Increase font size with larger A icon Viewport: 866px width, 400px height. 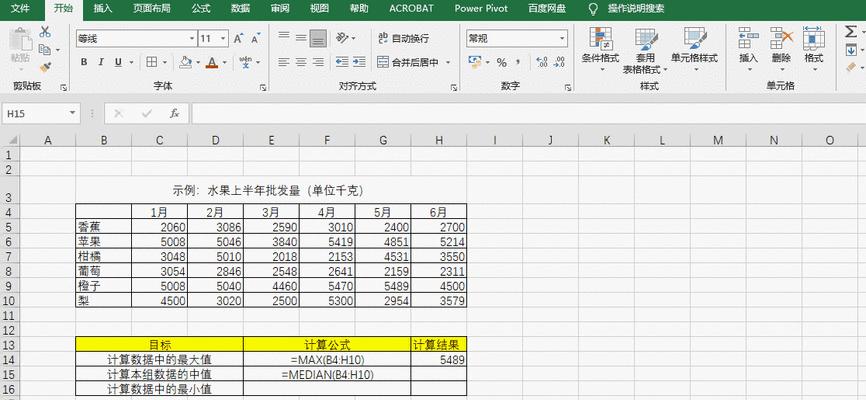click(x=238, y=39)
